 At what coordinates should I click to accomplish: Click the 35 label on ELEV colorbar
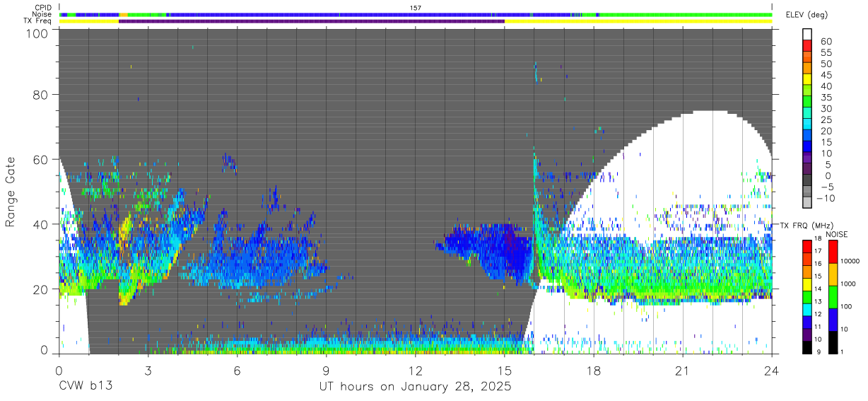pos(826,98)
